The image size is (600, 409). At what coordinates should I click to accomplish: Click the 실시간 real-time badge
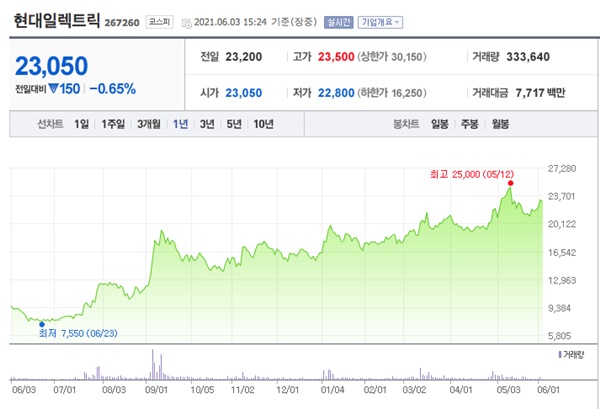[338, 22]
